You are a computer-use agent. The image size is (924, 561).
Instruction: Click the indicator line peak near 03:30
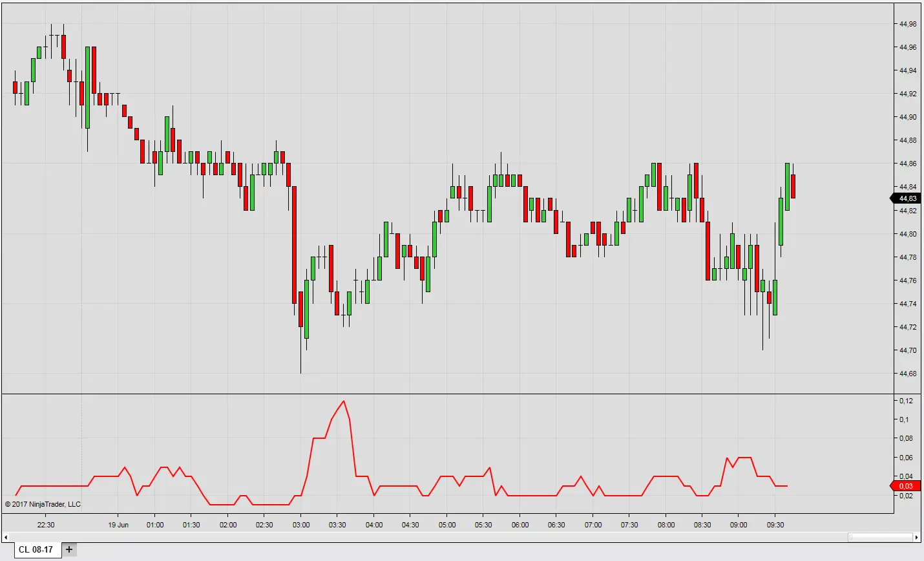pyautogui.click(x=343, y=401)
